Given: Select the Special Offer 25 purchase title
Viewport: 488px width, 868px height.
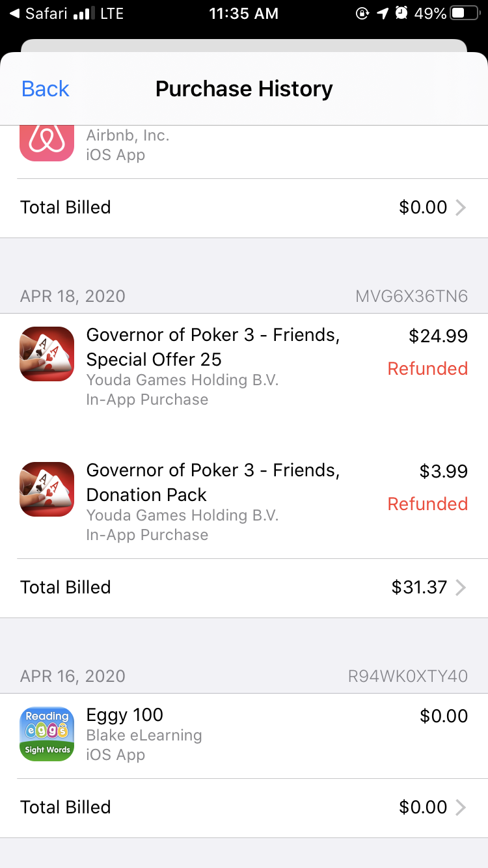Looking at the screenshot, I should 213,347.
